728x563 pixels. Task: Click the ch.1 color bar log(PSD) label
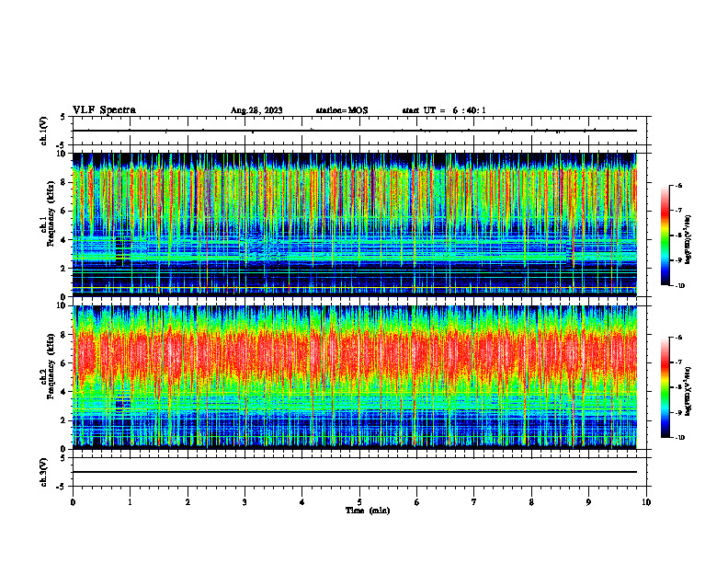(x=688, y=240)
